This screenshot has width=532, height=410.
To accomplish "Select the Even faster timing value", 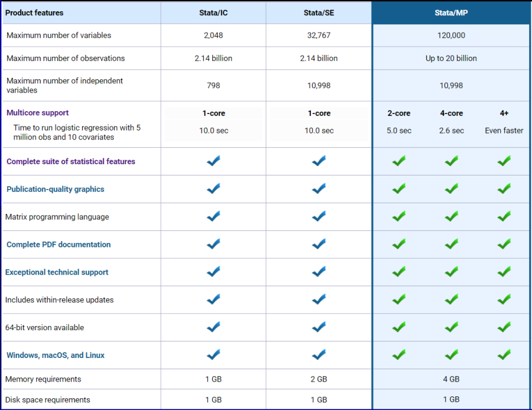I will point(504,131).
